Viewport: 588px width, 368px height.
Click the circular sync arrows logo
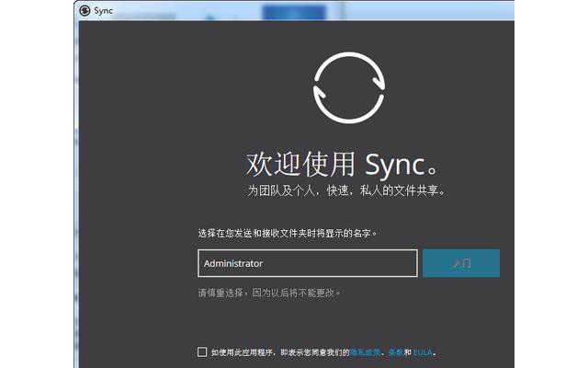coord(349,88)
